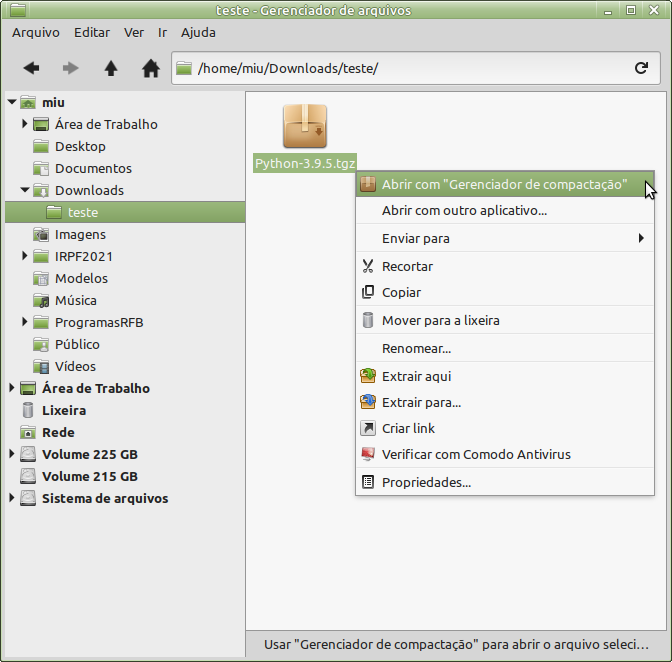Viewport: 672px width, 662px height.
Task: Expand the bold Área de Trabalho root node
Action: coord(12,388)
